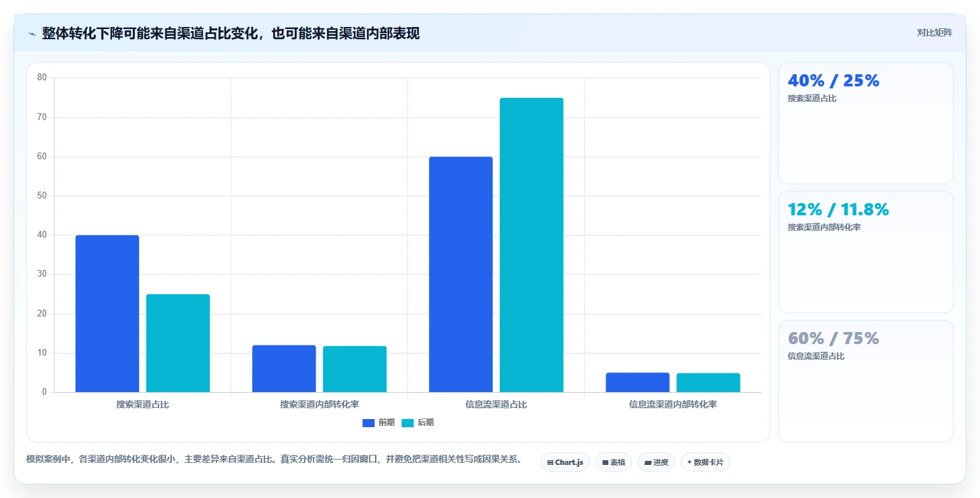Click the 信息流渠道占比 caption in third card
The height and width of the screenshot is (498, 980).
point(816,356)
